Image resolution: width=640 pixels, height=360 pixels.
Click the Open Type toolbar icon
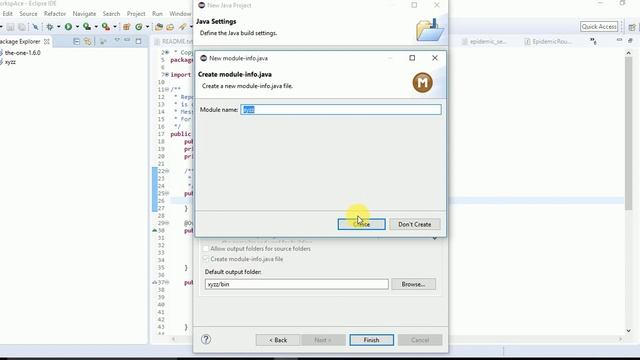coord(159,27)
